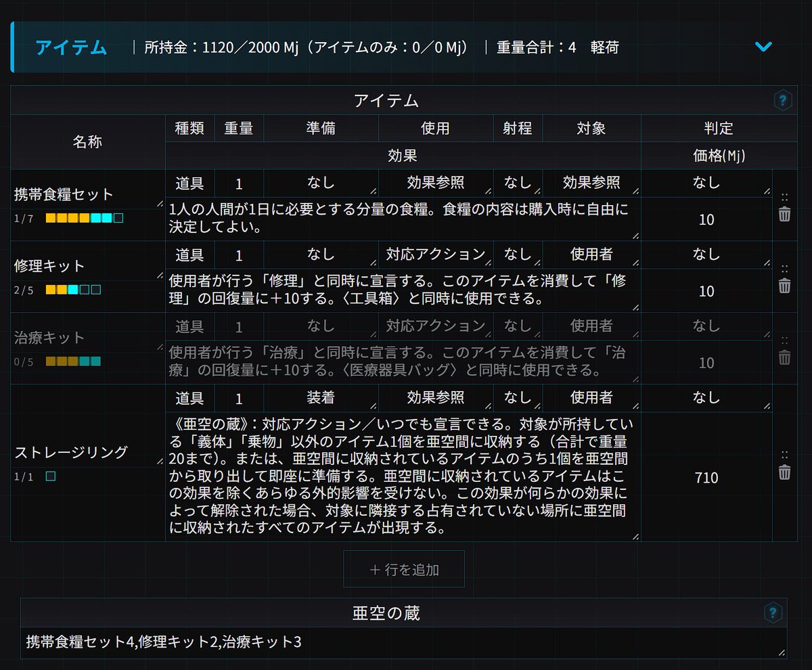Screen dimensions: 812x670
Task: Click the 重量合計：4 軽荷 text
Action: 558,47
